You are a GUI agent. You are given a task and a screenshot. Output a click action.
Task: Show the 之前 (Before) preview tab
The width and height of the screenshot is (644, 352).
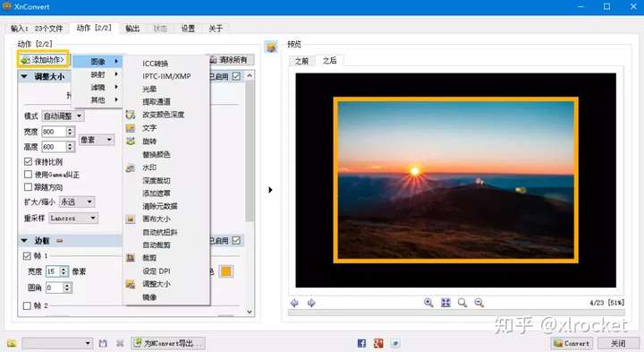point(301,61)
